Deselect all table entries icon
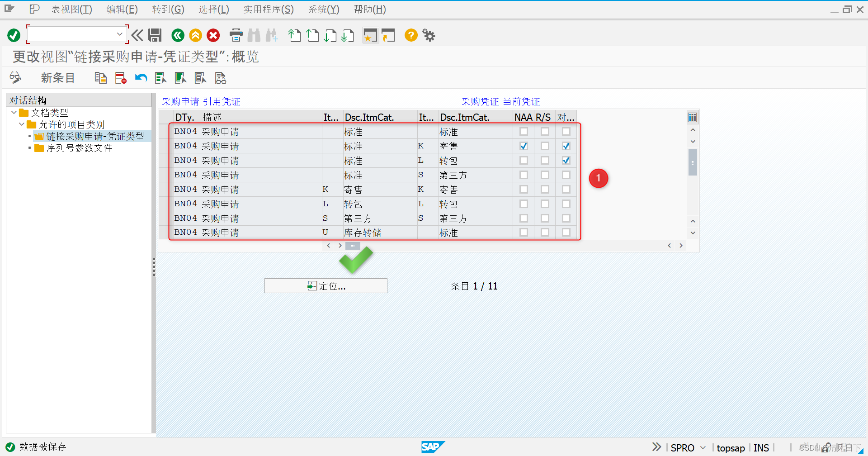The width and height of the screenshot is (868, 456). pos(200,78)
